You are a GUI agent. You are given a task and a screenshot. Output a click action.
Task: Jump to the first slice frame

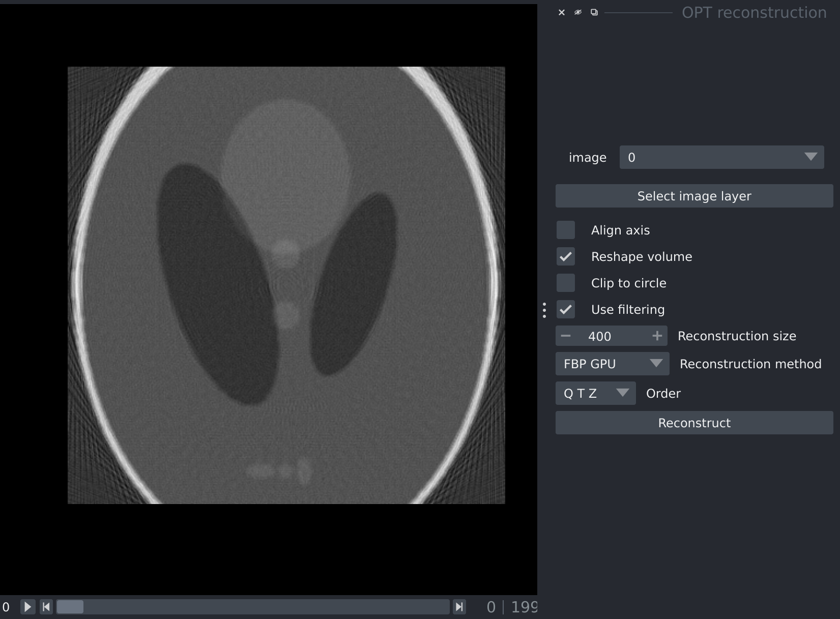coord(46,607)
